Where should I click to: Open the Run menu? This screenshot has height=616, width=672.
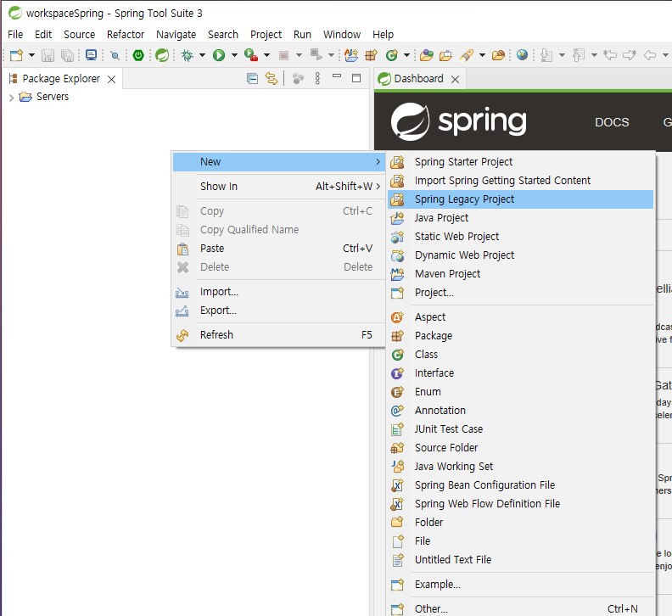pos(302,34)
